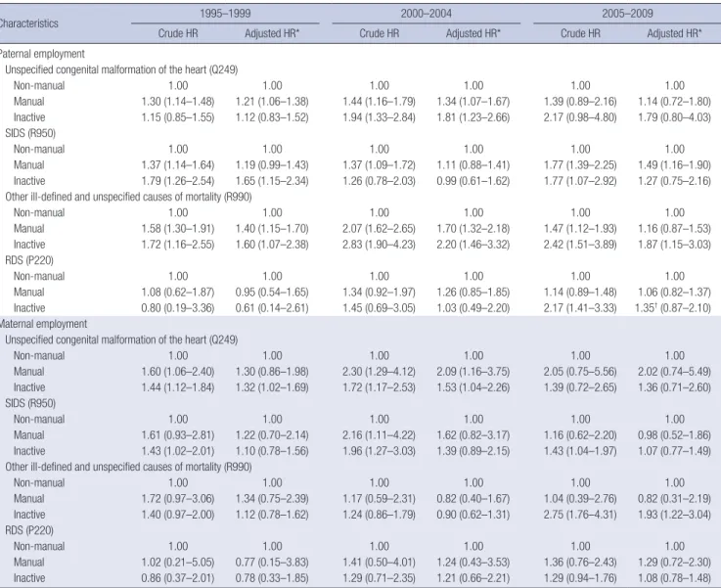
Task: Click value '1.08 (0.62–1.87)'
Action: click(178, 293)
